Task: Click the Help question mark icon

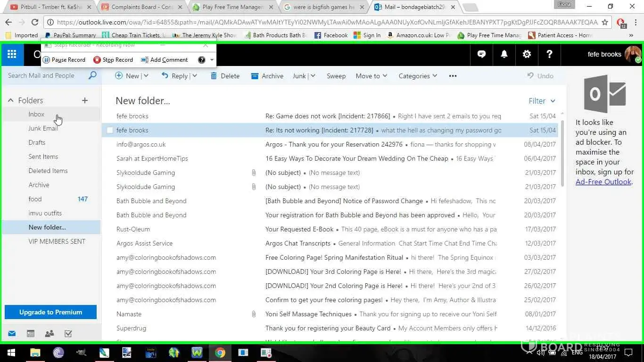Action: [549, 54]
